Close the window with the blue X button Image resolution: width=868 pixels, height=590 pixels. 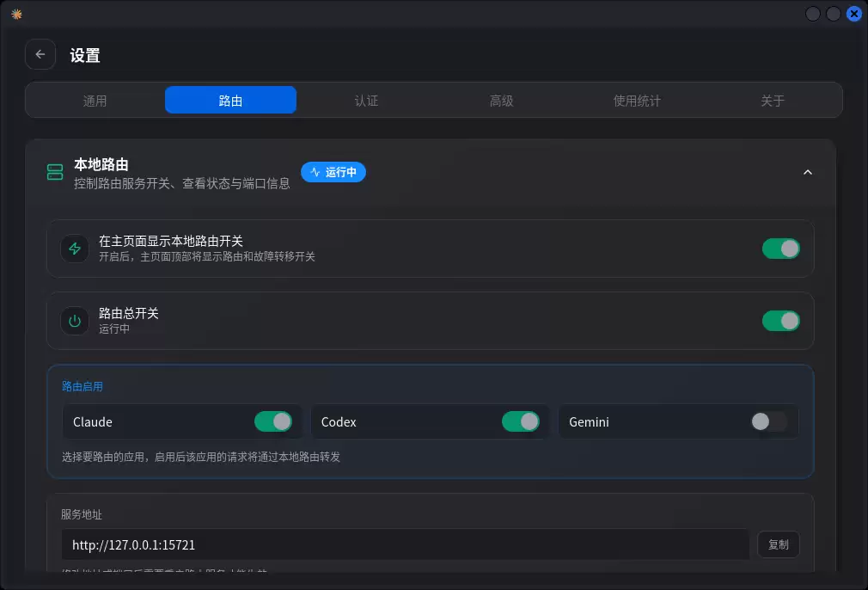click(854, 14)
